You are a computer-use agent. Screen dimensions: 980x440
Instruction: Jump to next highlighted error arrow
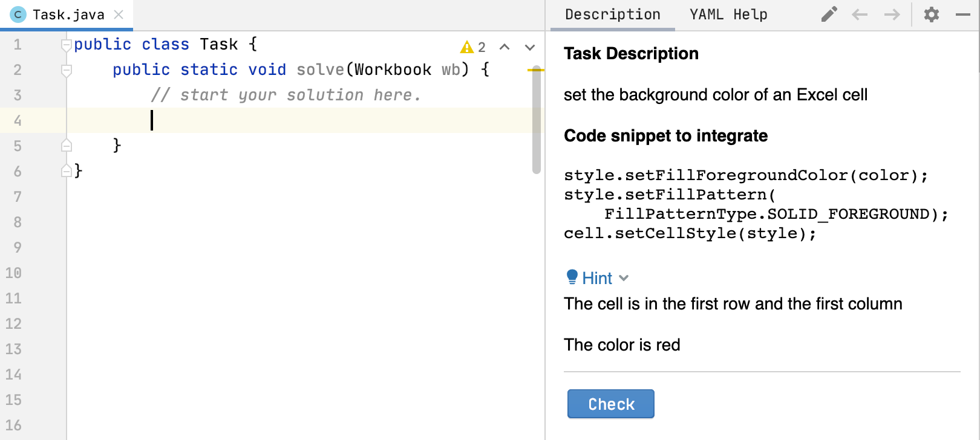pos(530,47)
